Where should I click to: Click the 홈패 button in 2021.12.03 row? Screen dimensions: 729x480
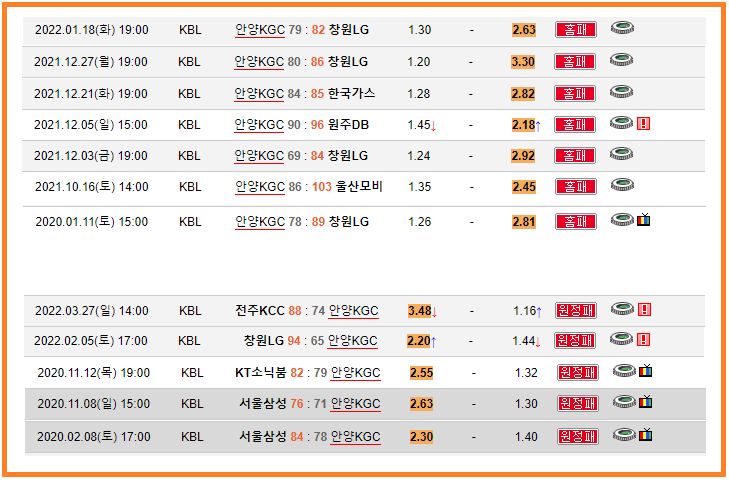tap(575, 156)
